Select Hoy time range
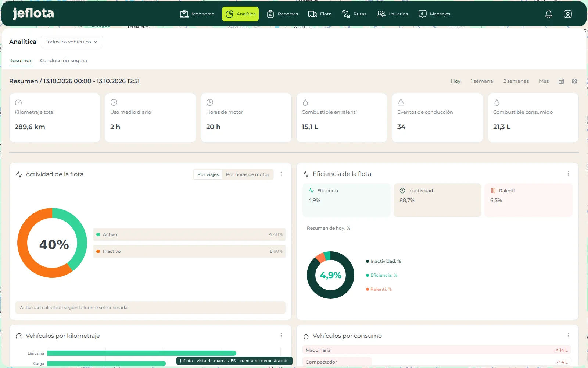The height and width of the screenshot is (368, 588). tap(456, 81)
